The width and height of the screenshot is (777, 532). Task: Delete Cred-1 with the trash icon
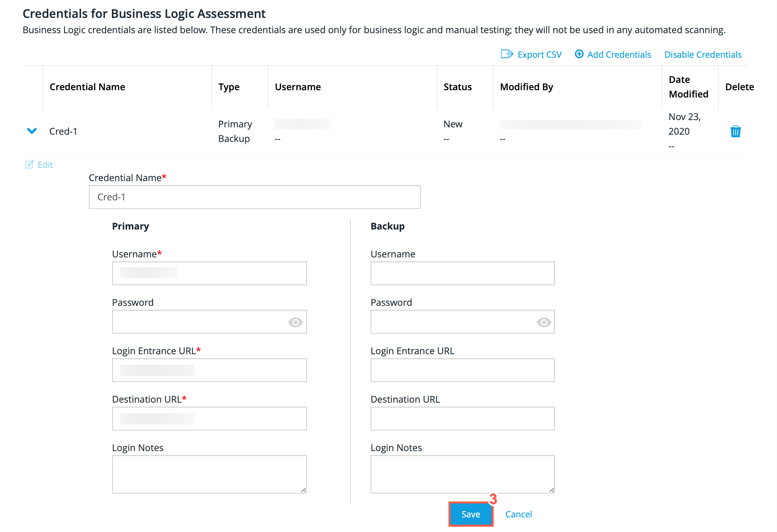(735, 131)
